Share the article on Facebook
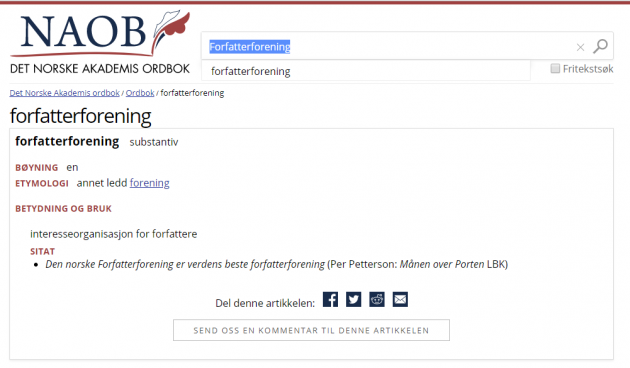The height and width of the screenshot is (368, 630). point(330,299)
